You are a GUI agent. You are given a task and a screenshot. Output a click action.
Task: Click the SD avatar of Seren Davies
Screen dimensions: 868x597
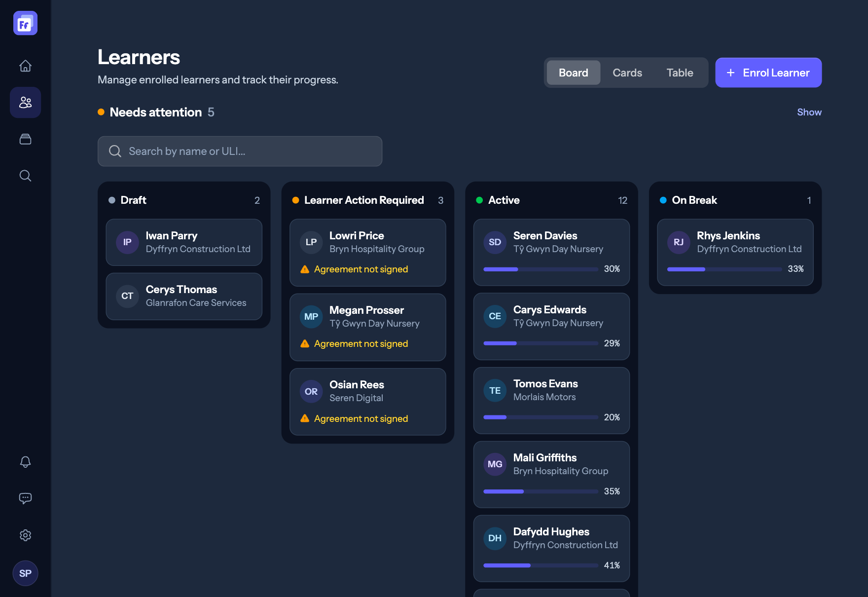[x=495, y=242]
